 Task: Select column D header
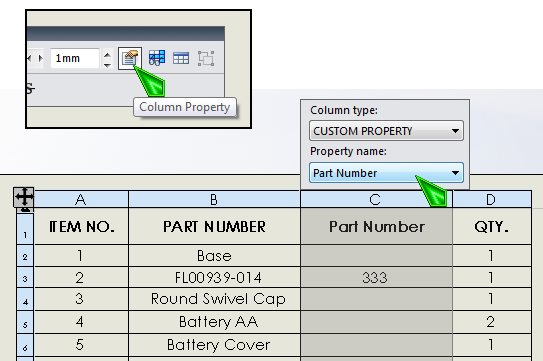pyautogui.click(x=491, y=199)
